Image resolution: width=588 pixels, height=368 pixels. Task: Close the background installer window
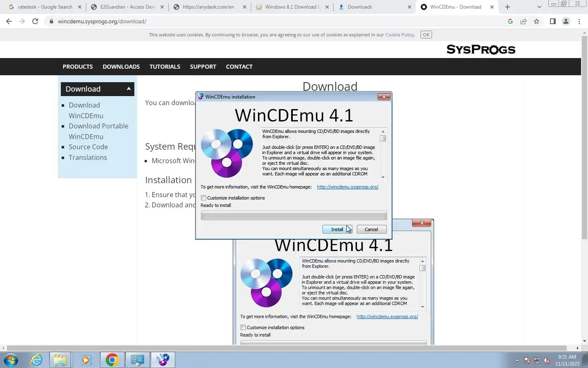421,223
